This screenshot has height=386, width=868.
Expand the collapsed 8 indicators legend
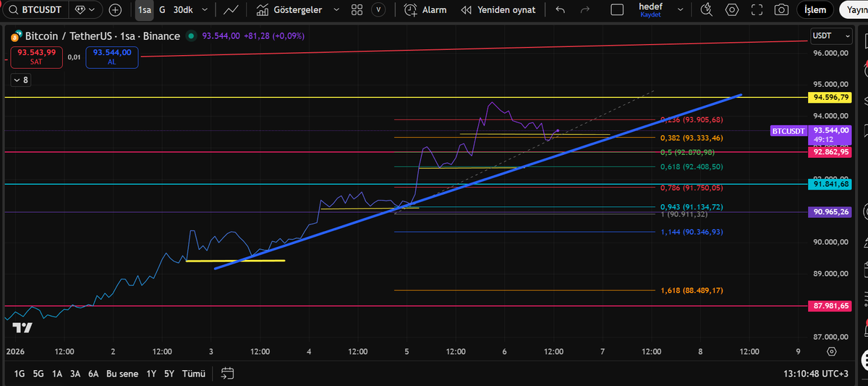click(x=20, y=80)
